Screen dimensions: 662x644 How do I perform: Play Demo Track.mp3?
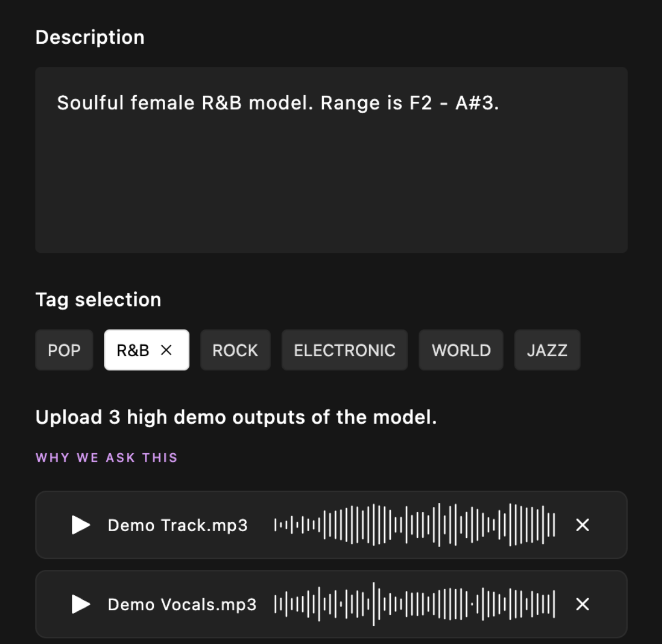(81, 525)
